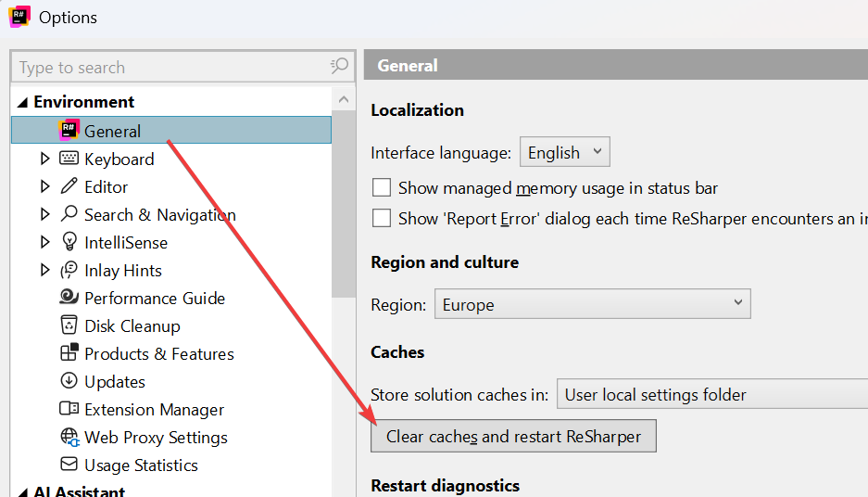Open the Interface language dropdown
The width and height of the screenshot is (868, 497).
click(565, 152)
